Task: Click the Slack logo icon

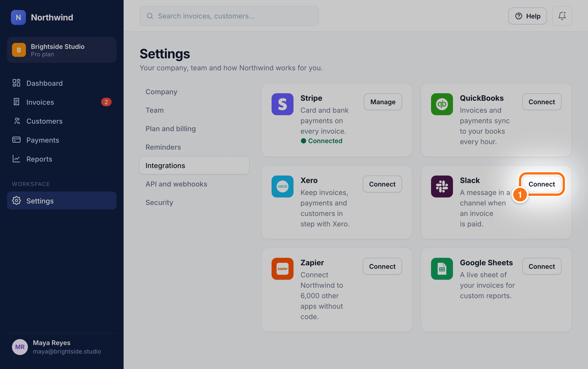Action: tap(442, 186)
